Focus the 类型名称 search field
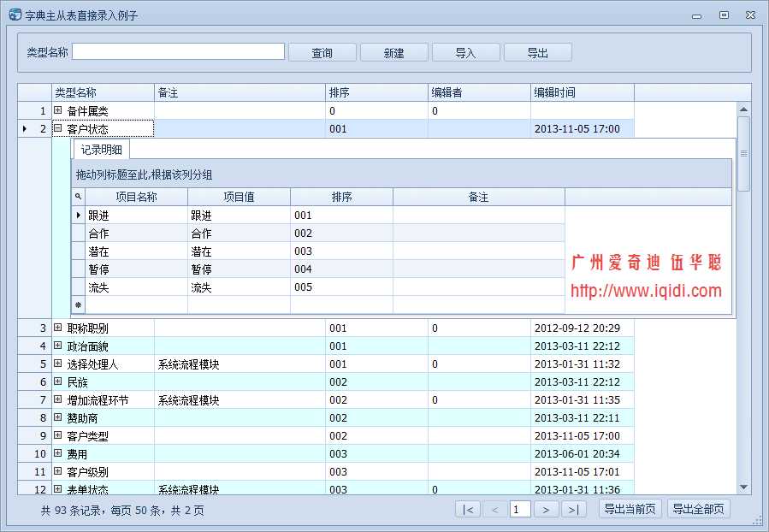Image resolution: width=769 pixels, height=532 pixels. 179,52
